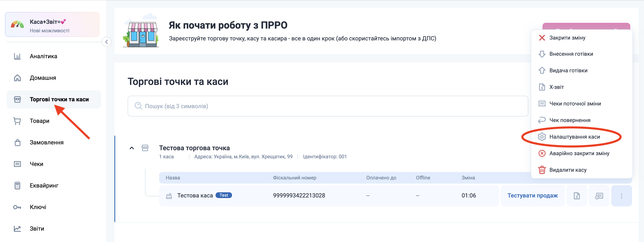This screenshot has height=242, width=644.
Task: Select Аварійно закрити зміну from menu
Action: [579, 153]
